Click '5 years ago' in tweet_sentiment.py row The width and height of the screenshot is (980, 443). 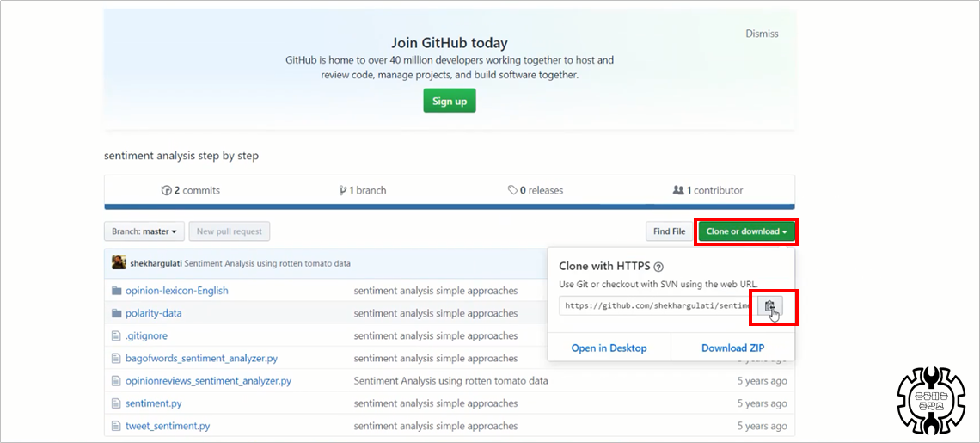pyautogui.click(x=763, y=426)
